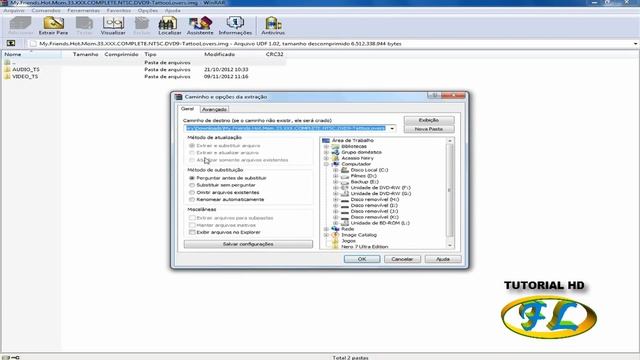The width and height of the screenshot is (640, 360).
Task: Choose Perguntar antes de substituir option
Action: [x=192, y=178]
